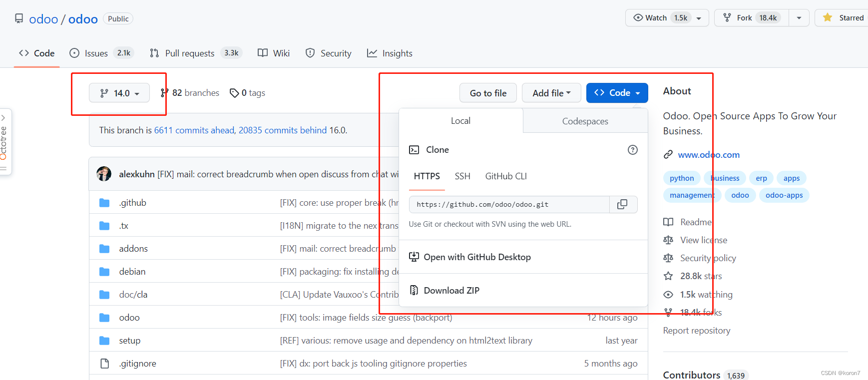Click the addons folder icon
Image resolution: width=868 pixels, height=380 pixels.
point(104,249)
